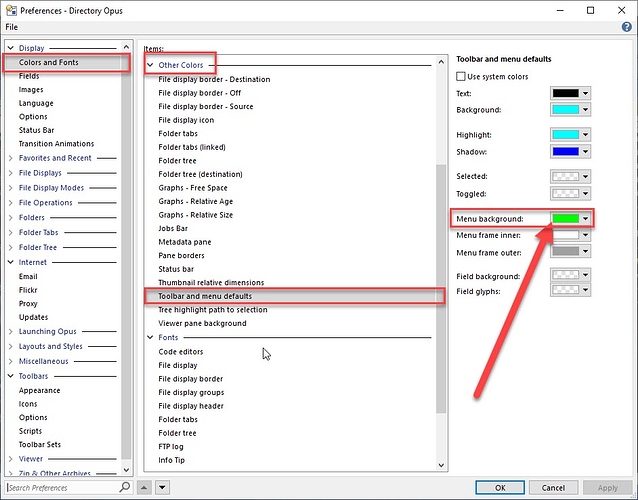Image resolution: width=638 pixels, height=500 pixels.
Task: Select Graphs - Free Space item
Action: pyautogui.click(x=192, y=188)
